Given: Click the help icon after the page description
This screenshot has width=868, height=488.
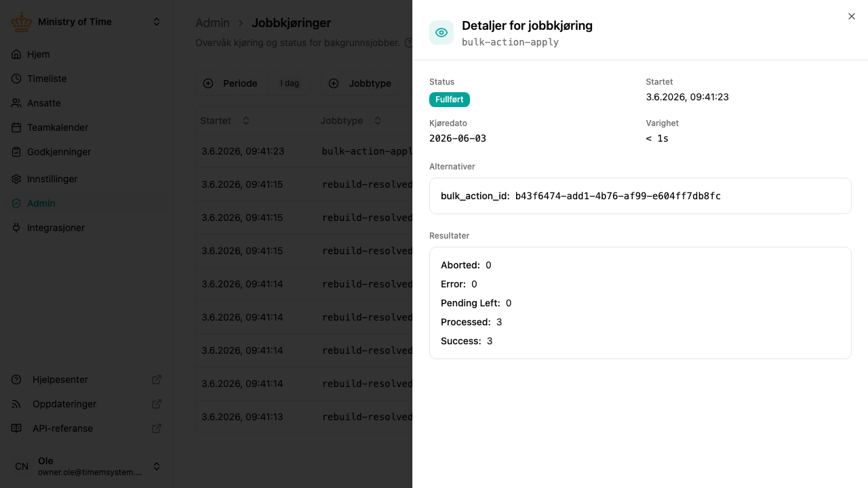Looking at the screenshot, I should (x=408, y=43).
